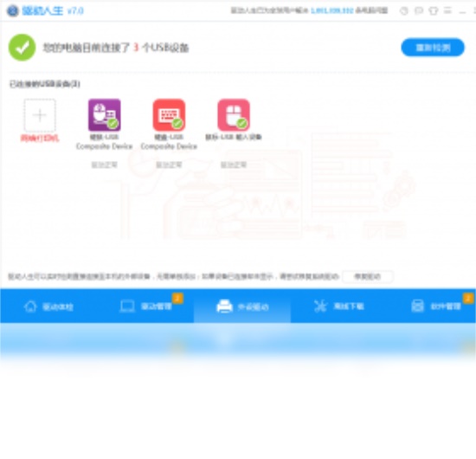Select the red keyboard USB Composite Device icon

pyautogui.click(x=169, y=115)
